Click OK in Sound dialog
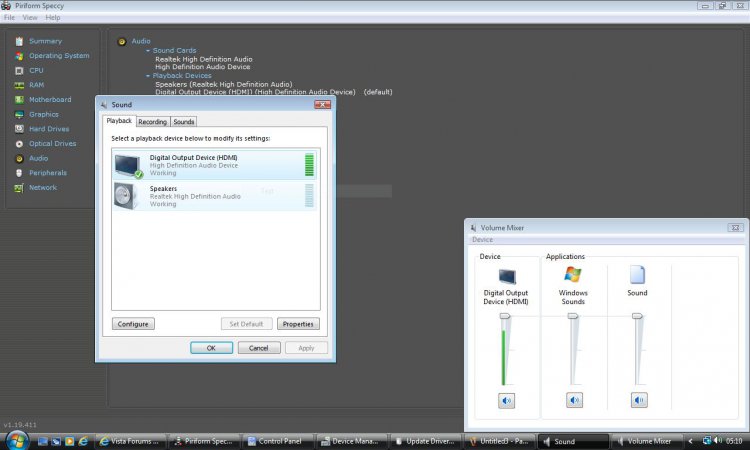750x450 pixels. coord(211,348)
